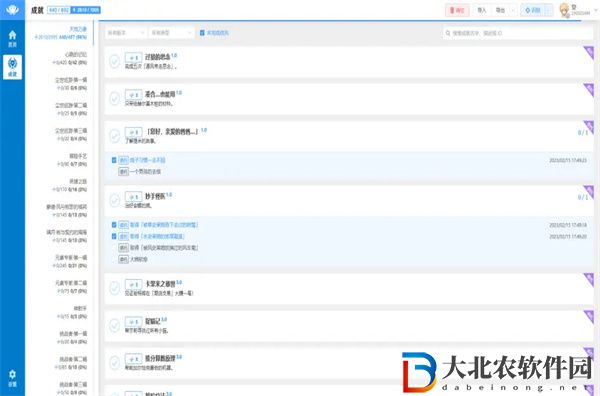Viewport: 600px width, 396px height.
Task: Mark 迁徙的思念 achievement as completed
Action: click(x=114, y=62)
